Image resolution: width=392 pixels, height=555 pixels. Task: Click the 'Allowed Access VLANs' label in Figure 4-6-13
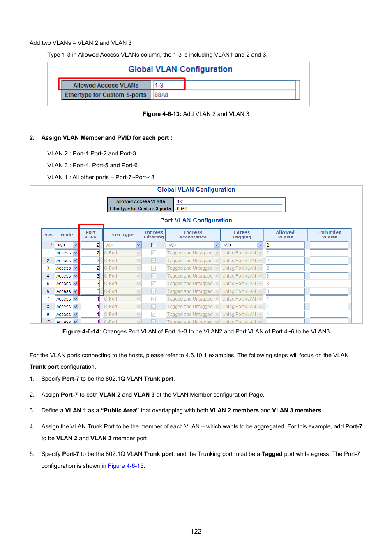(106, 85)
